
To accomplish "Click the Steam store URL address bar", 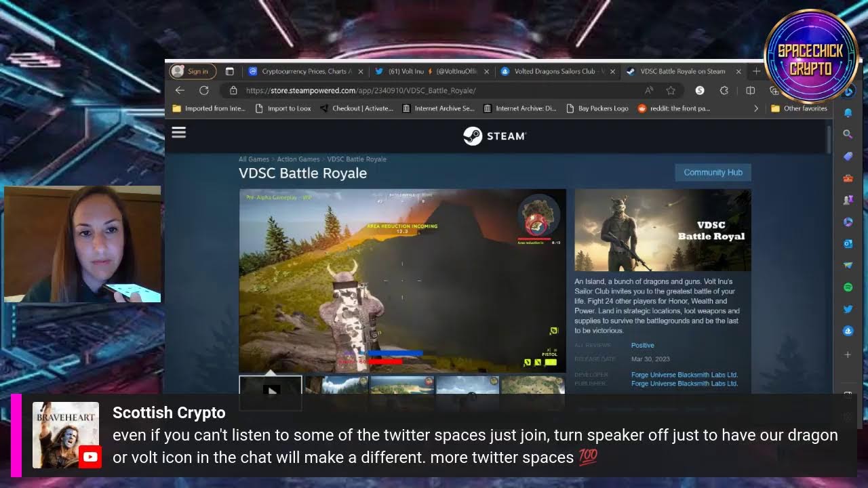I will tap(434, 90).
